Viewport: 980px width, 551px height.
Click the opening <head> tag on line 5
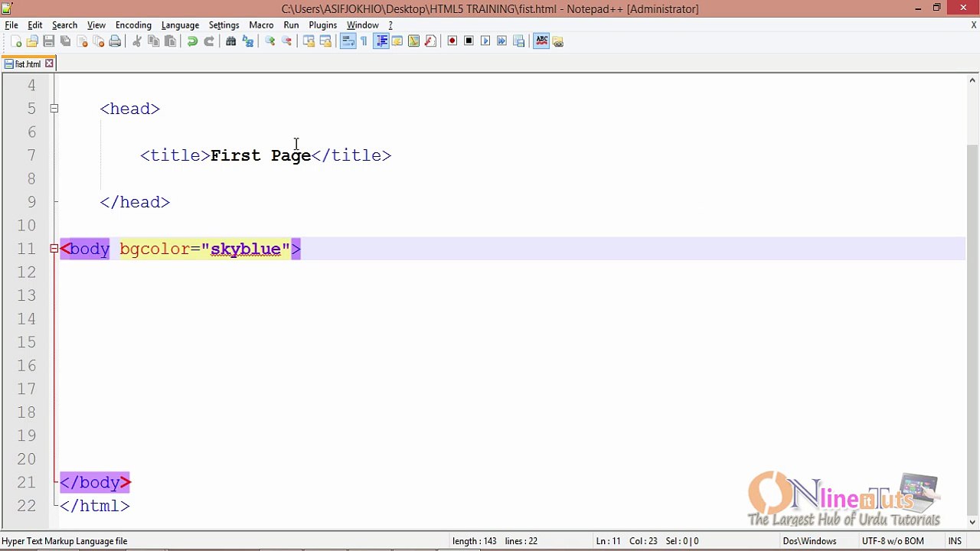[129, 109]
